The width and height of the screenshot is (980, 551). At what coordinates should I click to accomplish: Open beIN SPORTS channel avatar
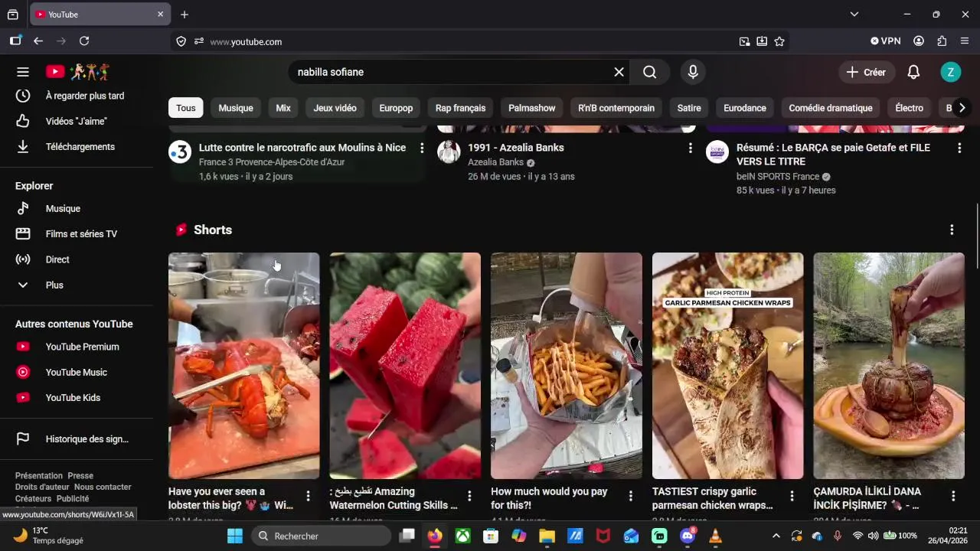[x=717, y=152]
